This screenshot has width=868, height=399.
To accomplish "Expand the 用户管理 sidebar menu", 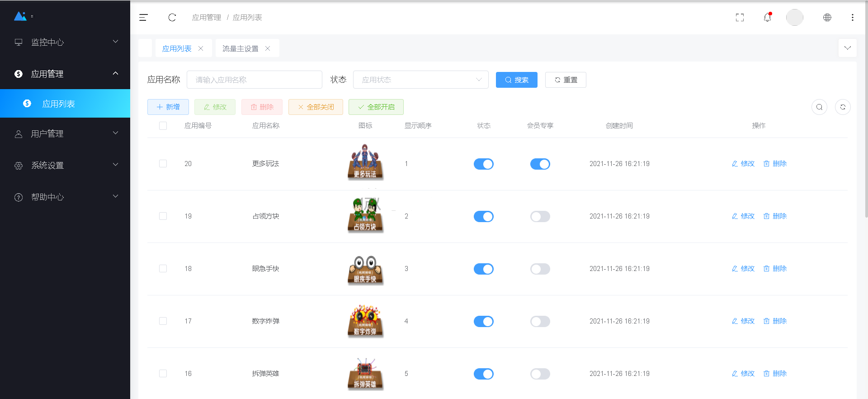I will pos(65,133).
